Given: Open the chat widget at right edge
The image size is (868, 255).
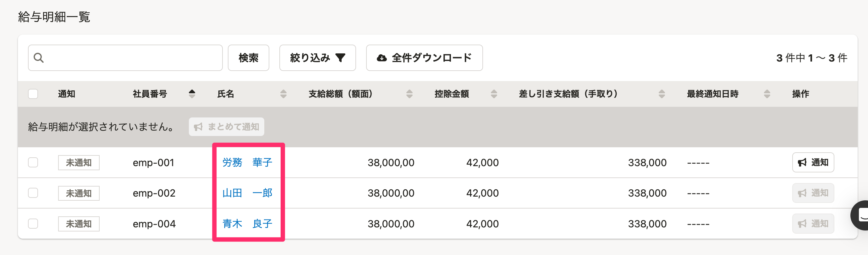Looking at the screenshot, I should tap(860, 215).
